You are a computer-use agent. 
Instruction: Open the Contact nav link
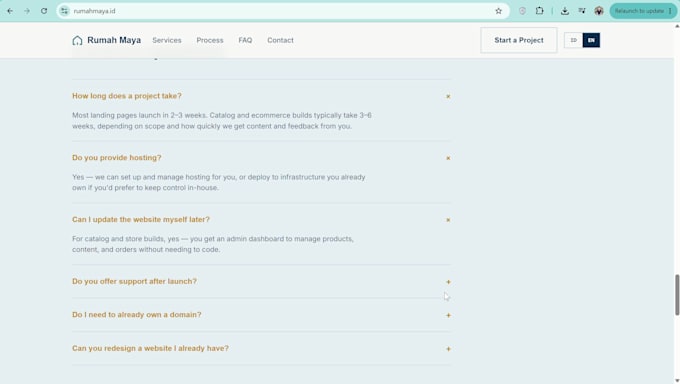pyautogui.click(x=280, y=40)
